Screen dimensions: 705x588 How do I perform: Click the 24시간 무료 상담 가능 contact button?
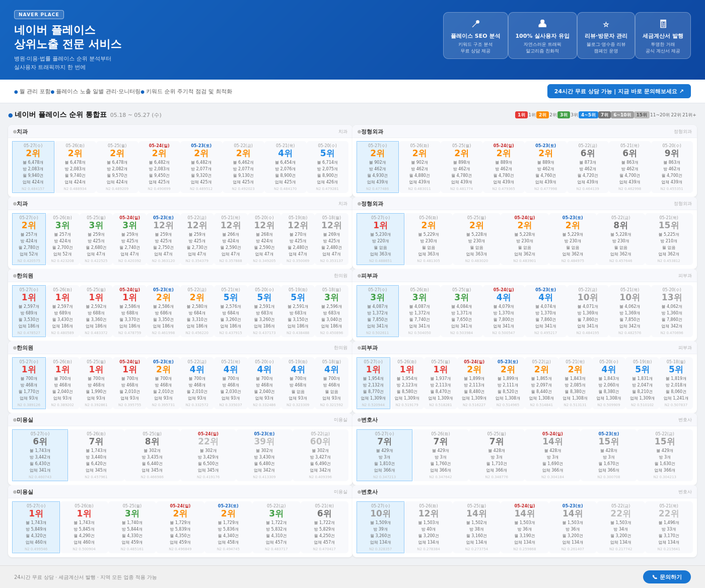(x=619, y=91)
